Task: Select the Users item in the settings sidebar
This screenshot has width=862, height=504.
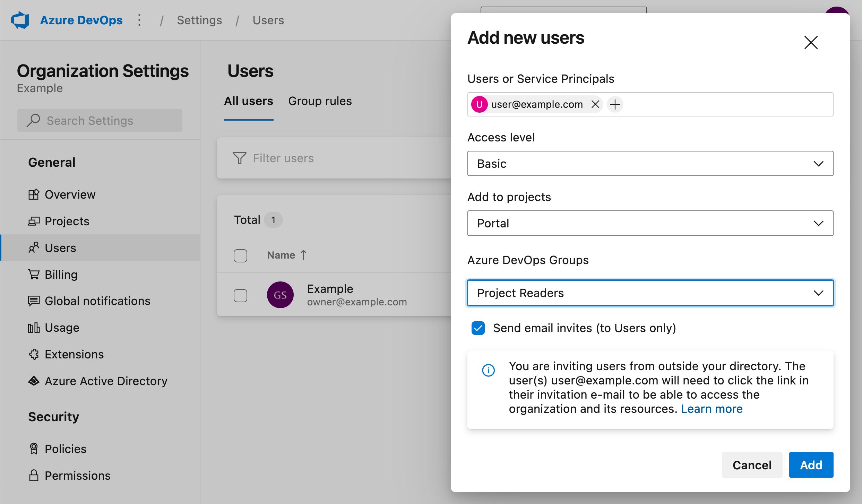Action: 100,247
